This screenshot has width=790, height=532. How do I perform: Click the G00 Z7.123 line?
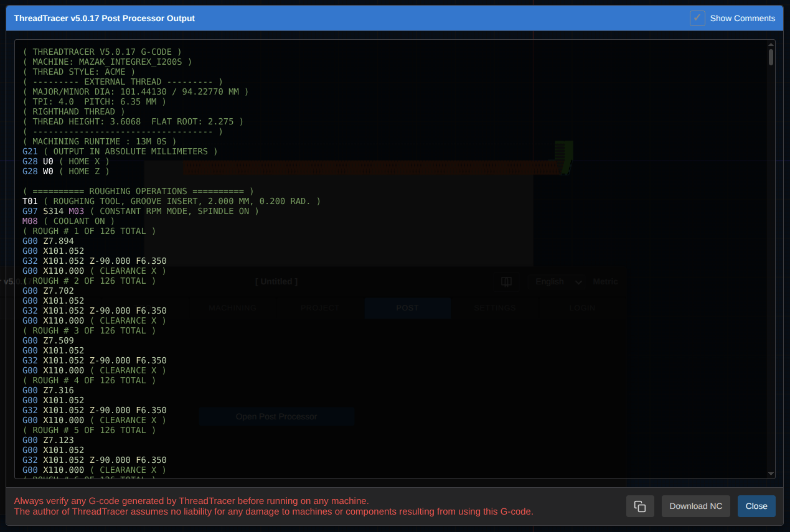tap(48, 440)
